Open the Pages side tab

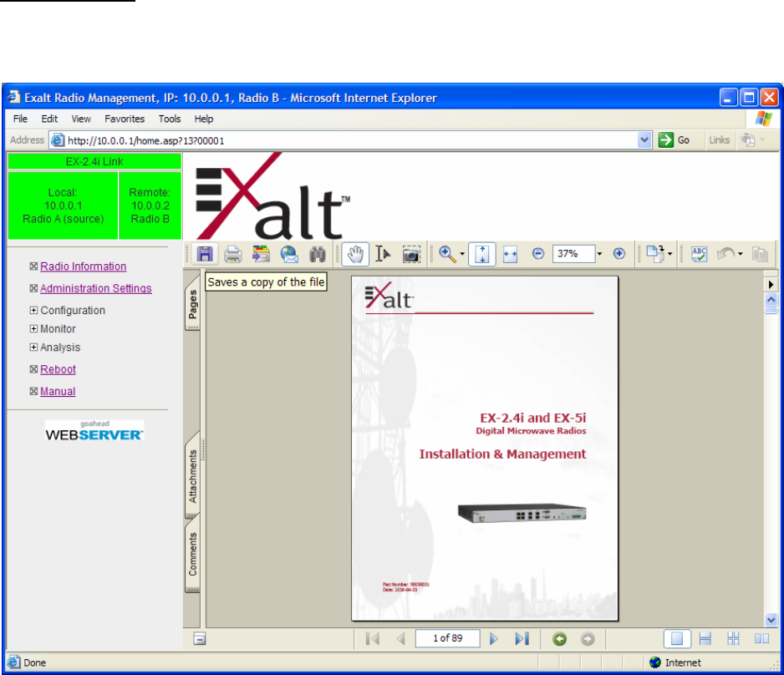click(193, 305)
